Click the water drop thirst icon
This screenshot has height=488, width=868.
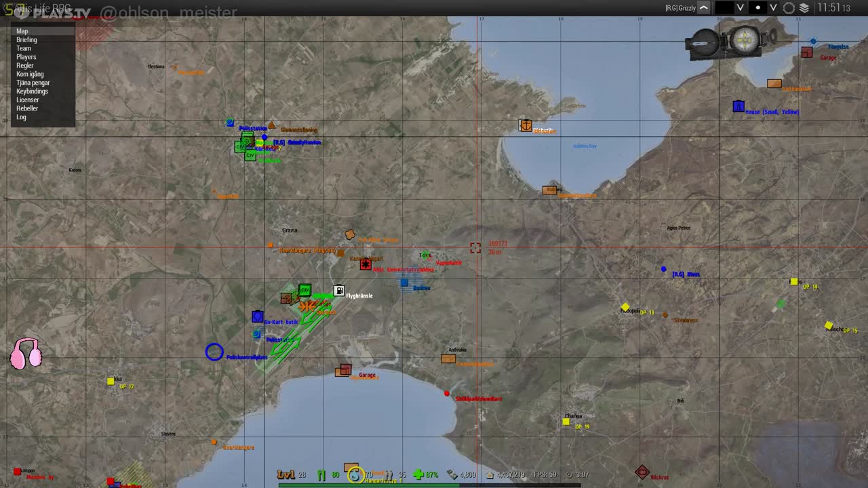click(355, 476)
